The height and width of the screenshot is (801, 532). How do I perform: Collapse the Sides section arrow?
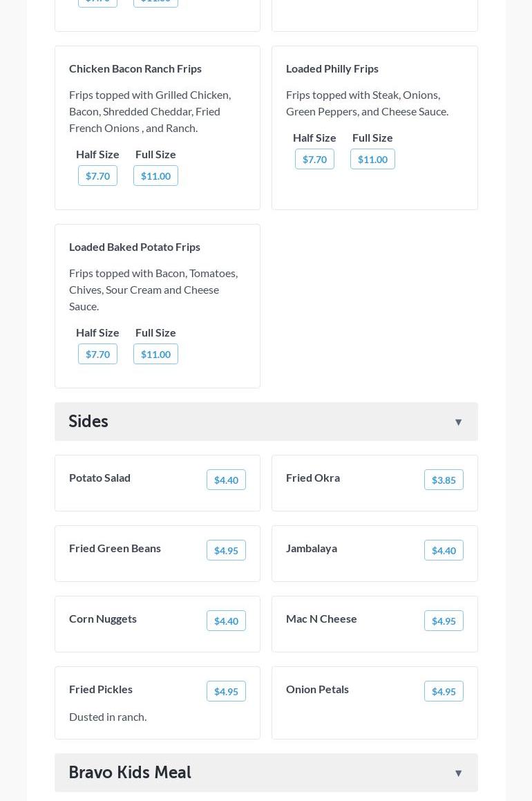tap(458, 422)
